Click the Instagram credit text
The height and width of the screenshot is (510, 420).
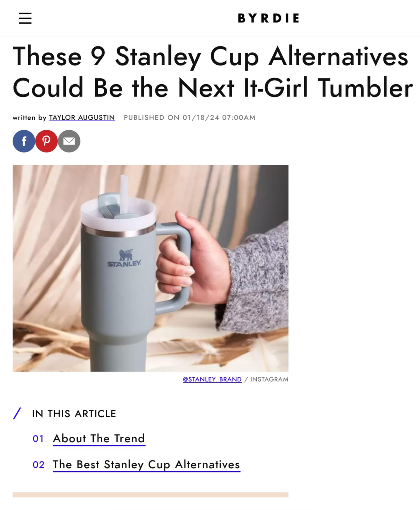pyautogui.click(x=269, y=379)
